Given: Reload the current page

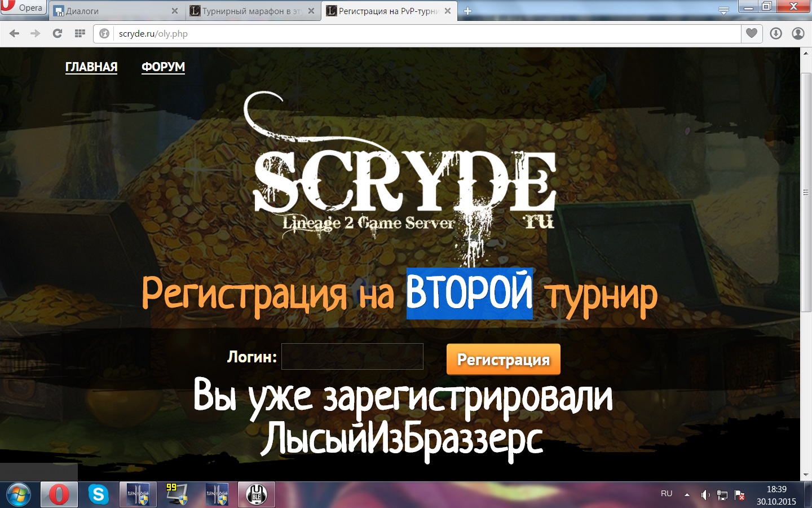Looking at the screenshot, I should [57, 34].
